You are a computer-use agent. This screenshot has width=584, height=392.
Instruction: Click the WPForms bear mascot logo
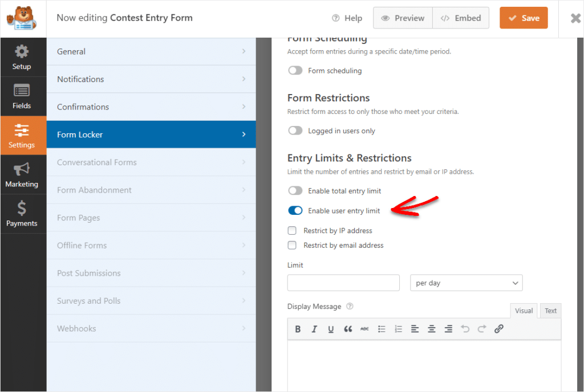pyautogui.click(x=22, y=18)
